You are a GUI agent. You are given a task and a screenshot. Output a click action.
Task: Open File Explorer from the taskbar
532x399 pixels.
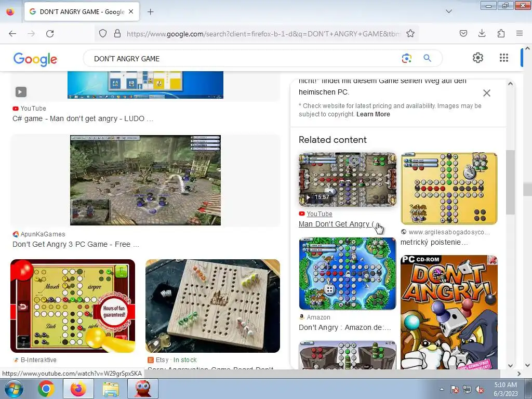[111, 389]
